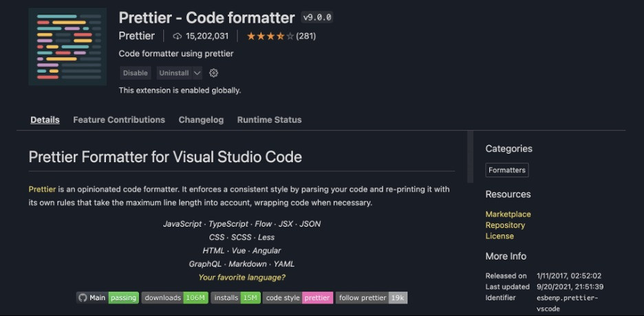The height and width of the screenshot is (316, 644).
Task: Click the follow prettier 19k badge
Action: coord(372,297)
